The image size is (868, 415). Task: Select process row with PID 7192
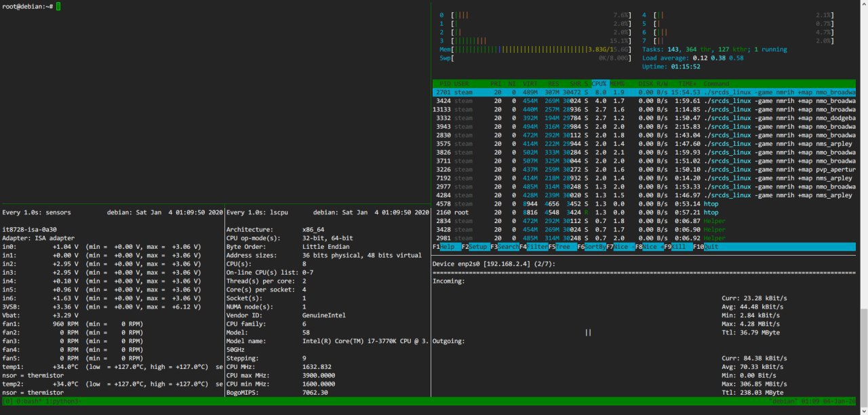coord(644,178)
